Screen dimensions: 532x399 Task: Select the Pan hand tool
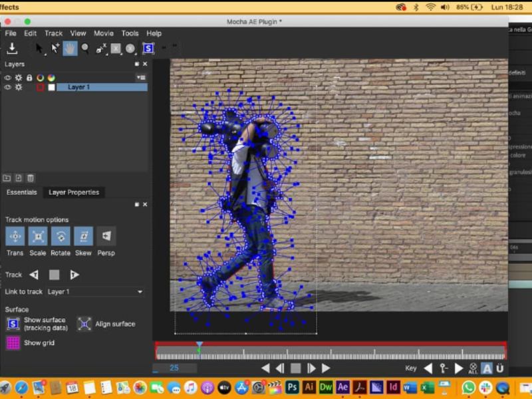click(70, 48)
